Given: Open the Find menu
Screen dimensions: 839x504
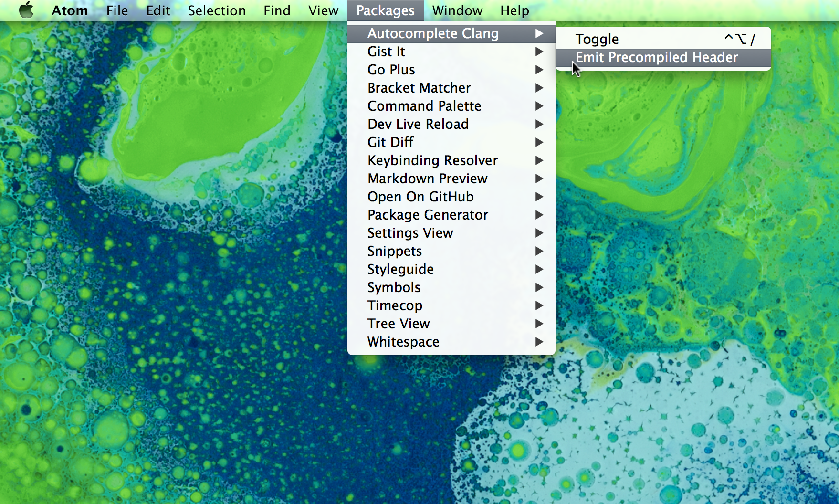Looking at the screenshot, I should [x=277, y=10].
